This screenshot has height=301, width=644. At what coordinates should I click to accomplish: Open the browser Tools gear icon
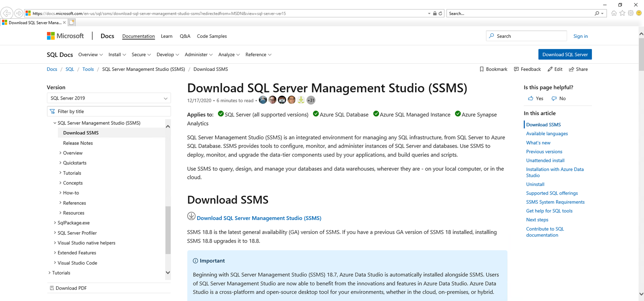(631, 13)
